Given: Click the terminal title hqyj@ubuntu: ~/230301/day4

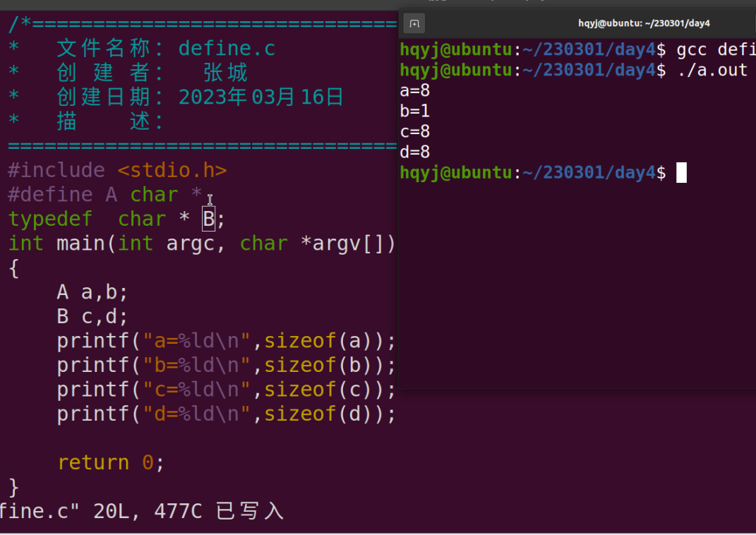Looking at the screenshot, I should pyautogui.click(x=643, y=23).
